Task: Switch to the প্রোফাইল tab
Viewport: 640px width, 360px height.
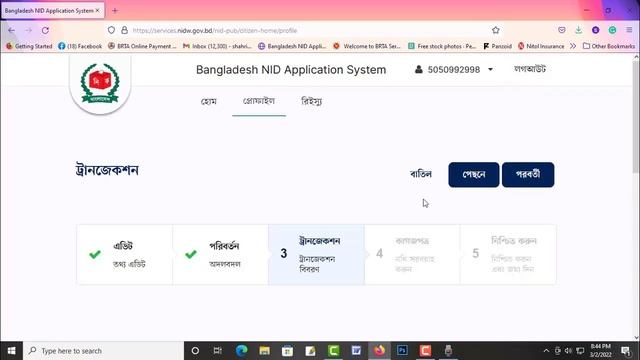Action: 259,101
